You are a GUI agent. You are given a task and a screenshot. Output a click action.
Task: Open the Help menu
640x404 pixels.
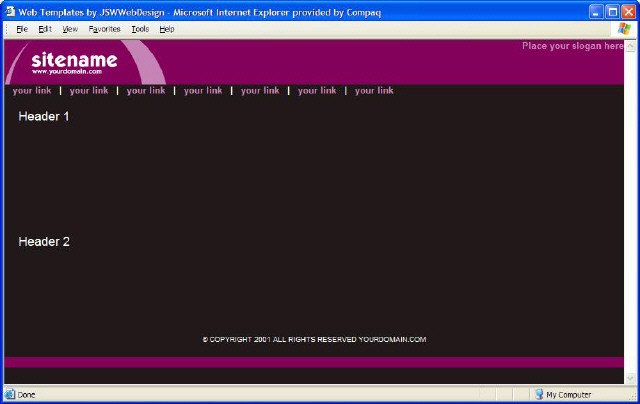pyautogui.click(x=167, y=29)
